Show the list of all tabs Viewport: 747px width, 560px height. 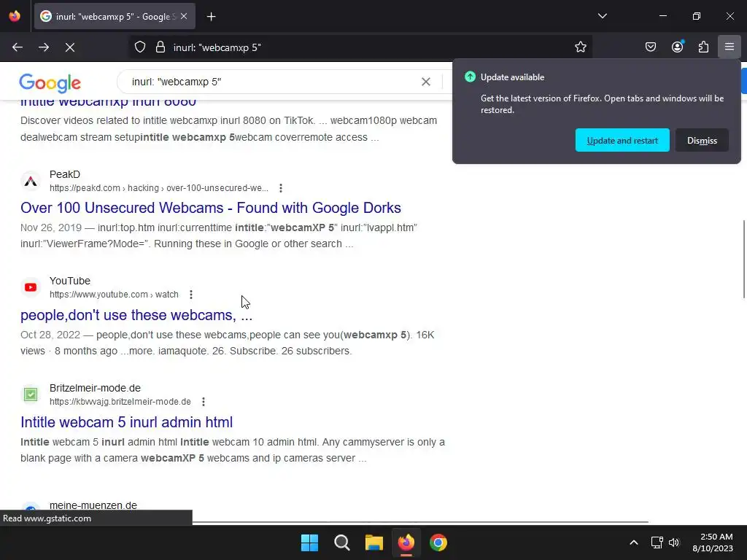(x=603, y=16)
